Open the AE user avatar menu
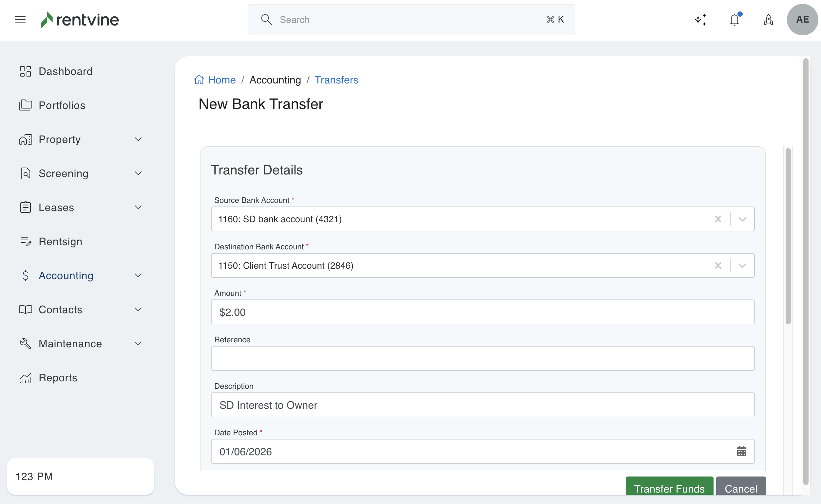The image size is (821, 504). (802, 20)
